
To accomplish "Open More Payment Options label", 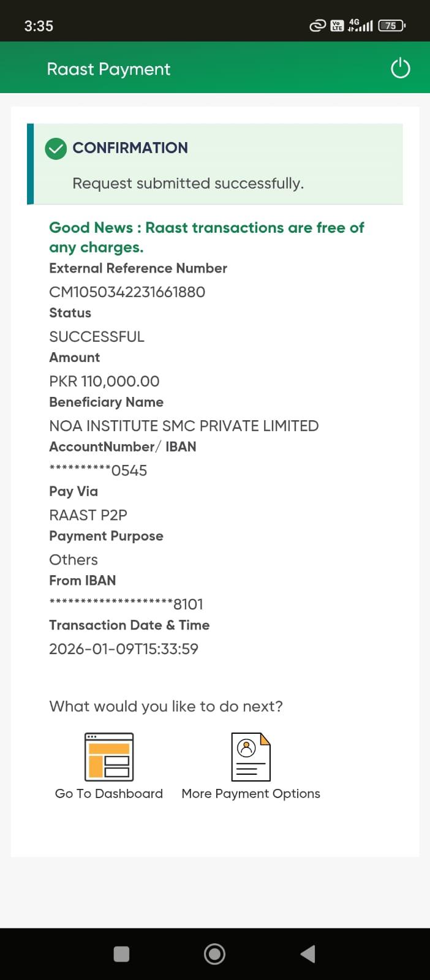I will click(251, 794).
